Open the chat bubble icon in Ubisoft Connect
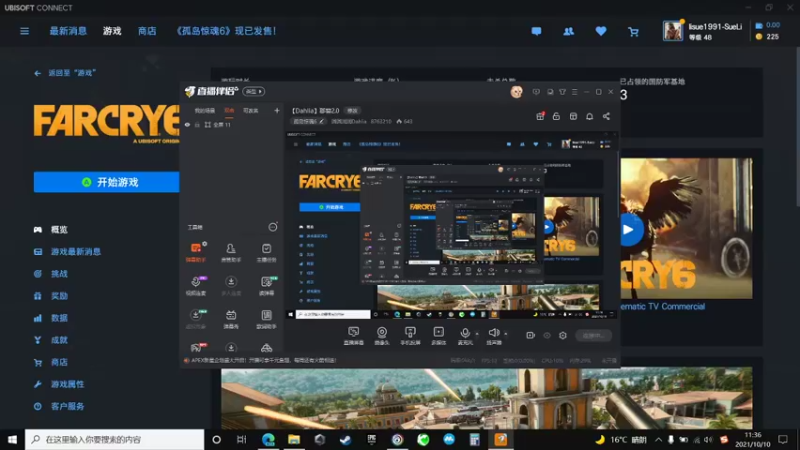The width and height of the screenshot is (800, 450). click(x=536, y=31)
